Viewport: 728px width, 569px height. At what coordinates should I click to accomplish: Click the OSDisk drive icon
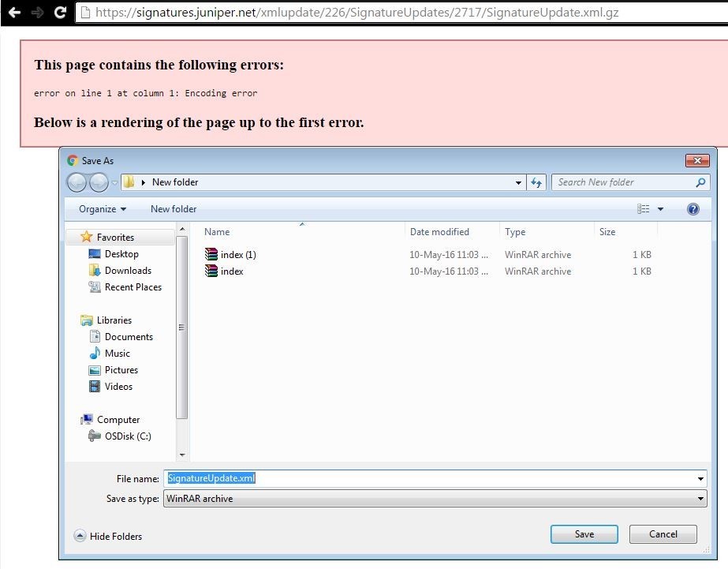[x=95, y=436]
